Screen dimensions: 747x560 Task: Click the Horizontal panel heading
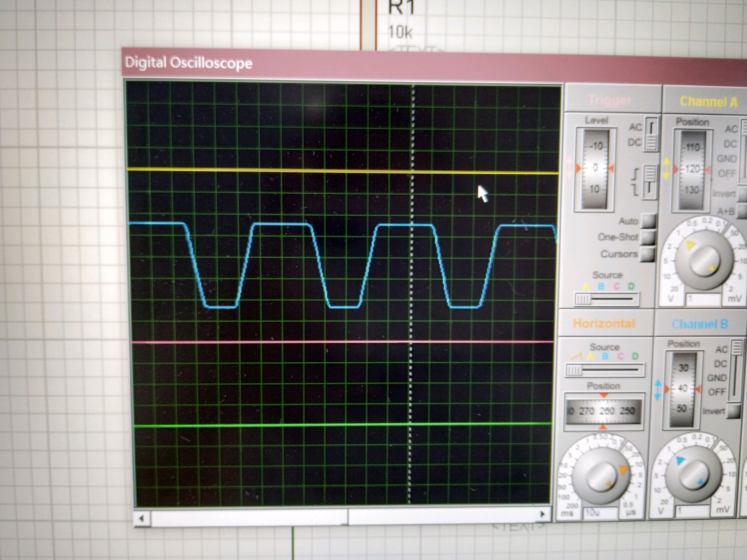tap(603, 323)
